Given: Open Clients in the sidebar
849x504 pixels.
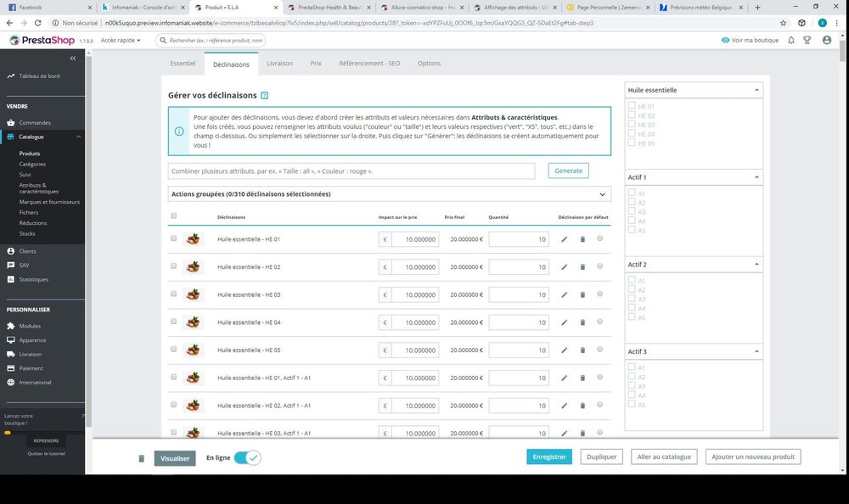Looking at the screenshot, I should (27, 251).
